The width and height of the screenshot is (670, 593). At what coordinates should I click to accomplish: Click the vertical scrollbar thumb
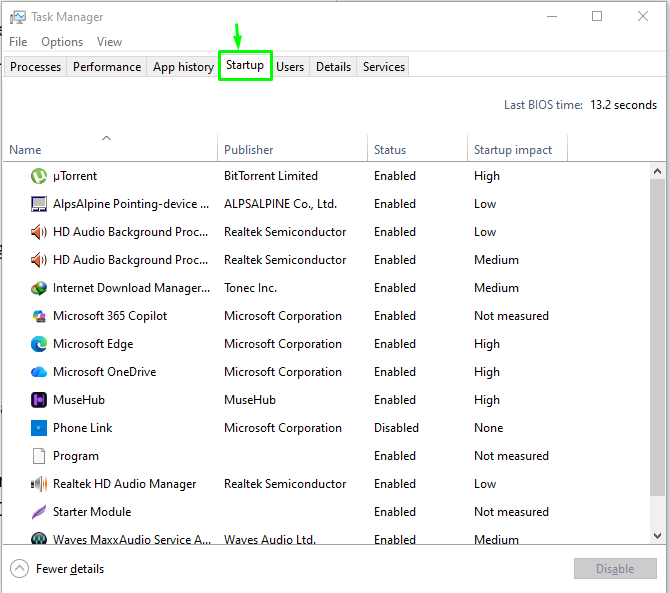click(657, 338)
